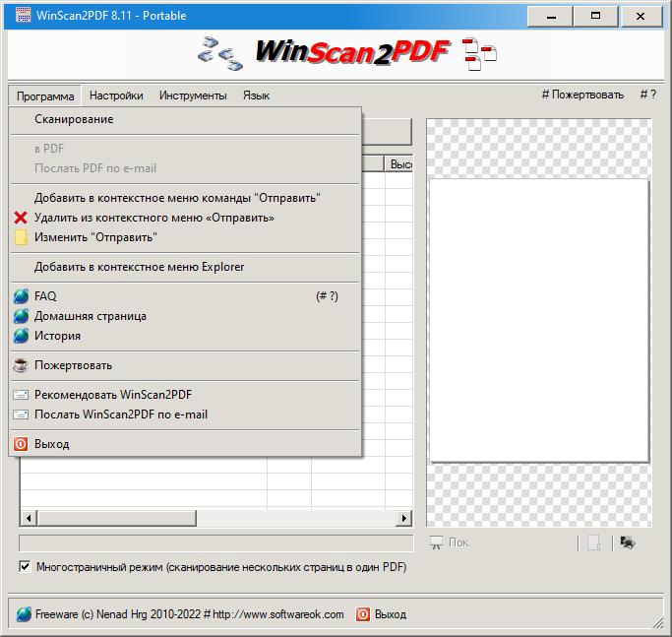Viewport: 672px width, 637px height.
Task: Click the horizontal scrollbar thumb
Action: click(x=116, y=518)
